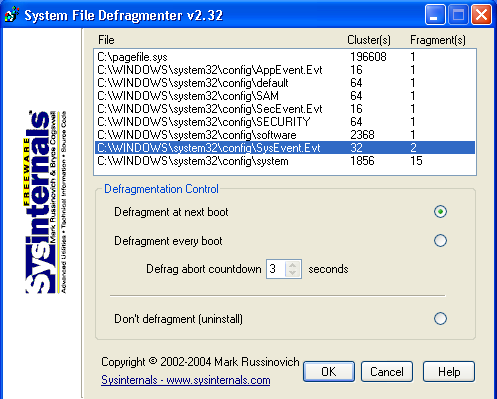Select Defragment every boot radio button
This screenshot has width=497, height=399.
click(x=440, y=240)
